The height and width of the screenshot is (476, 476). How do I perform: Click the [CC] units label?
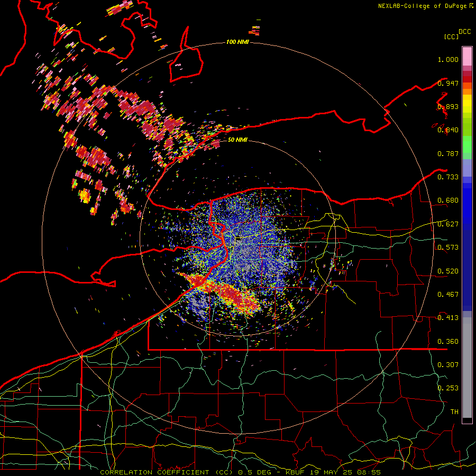coord(452,36)
